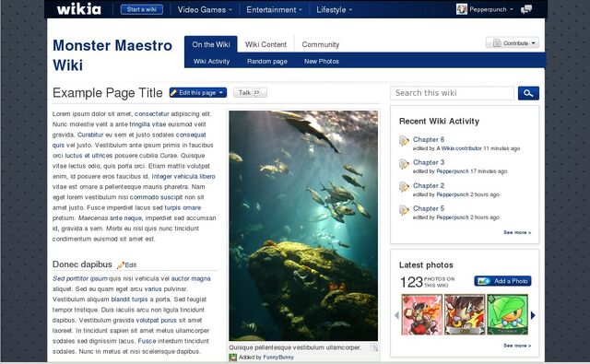590x364 pixels.
Task: Open the messages speech bubble icon
Action: [526, 9]
